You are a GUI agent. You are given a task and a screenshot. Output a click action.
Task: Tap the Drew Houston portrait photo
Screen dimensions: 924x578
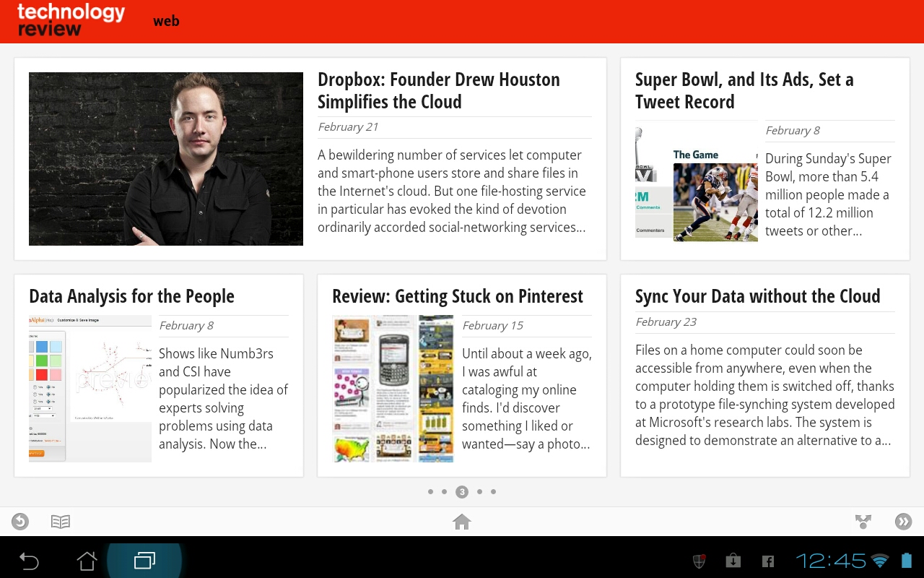(x=166, y=159)
